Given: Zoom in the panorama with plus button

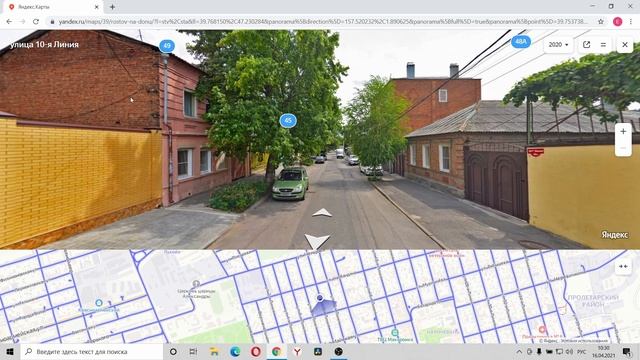Looking at the screenshot, I should click(x=623, y=131).
